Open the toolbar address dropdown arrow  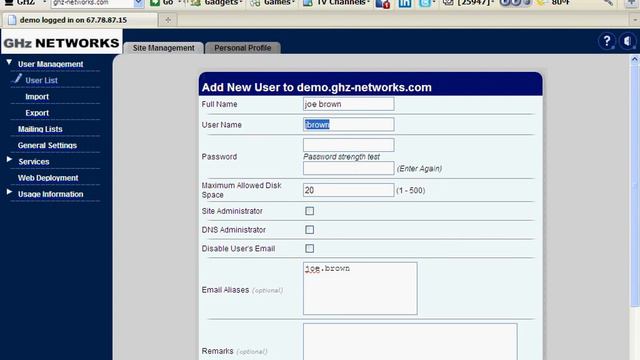coord(139,3)
